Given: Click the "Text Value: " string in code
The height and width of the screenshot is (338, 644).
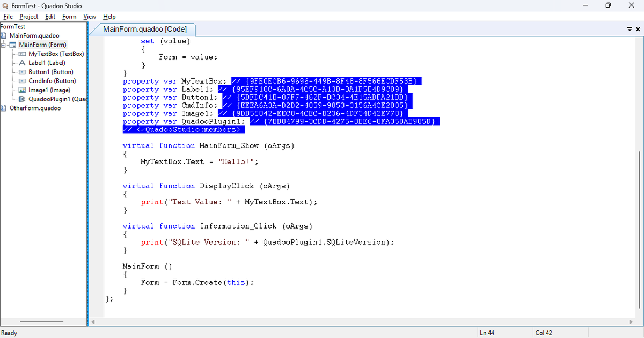Looking at the screenshot, I should click(200, 202).
